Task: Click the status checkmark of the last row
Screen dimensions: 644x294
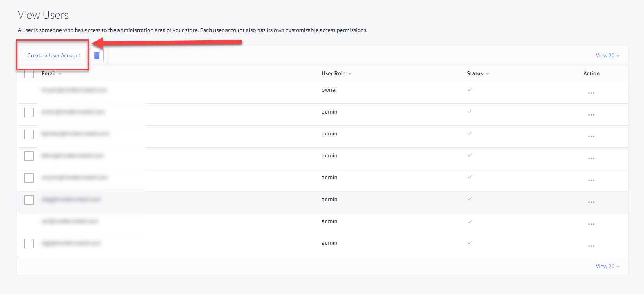Action: 470,242
